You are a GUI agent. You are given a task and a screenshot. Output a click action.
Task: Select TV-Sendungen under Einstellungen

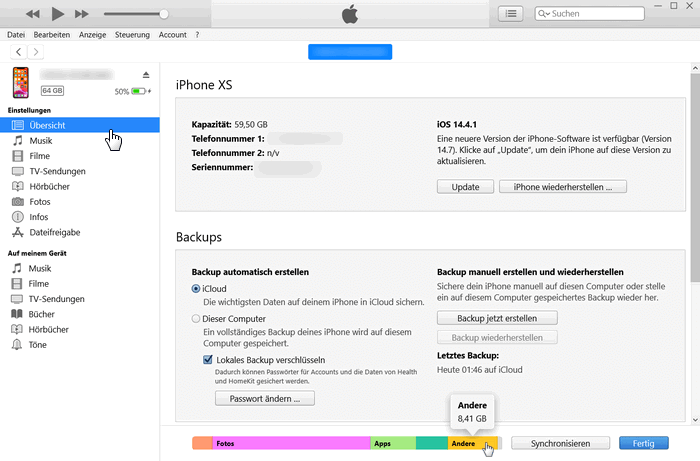[x=79, y=171]
